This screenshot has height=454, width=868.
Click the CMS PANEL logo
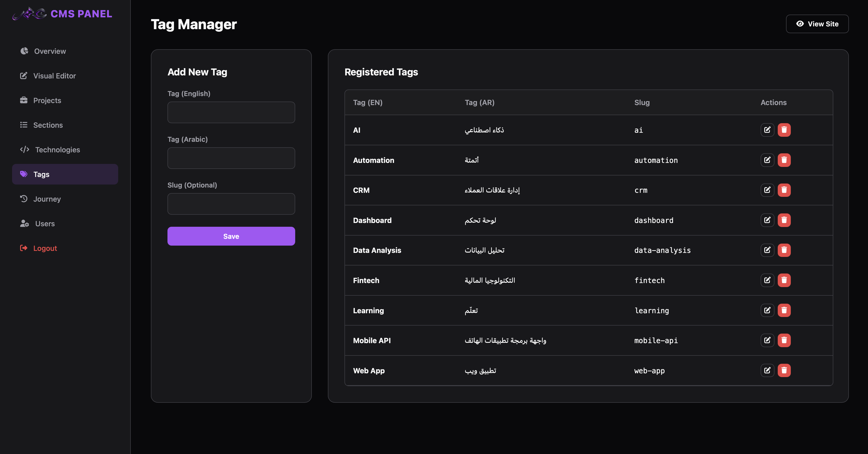(x=62, y=14)
